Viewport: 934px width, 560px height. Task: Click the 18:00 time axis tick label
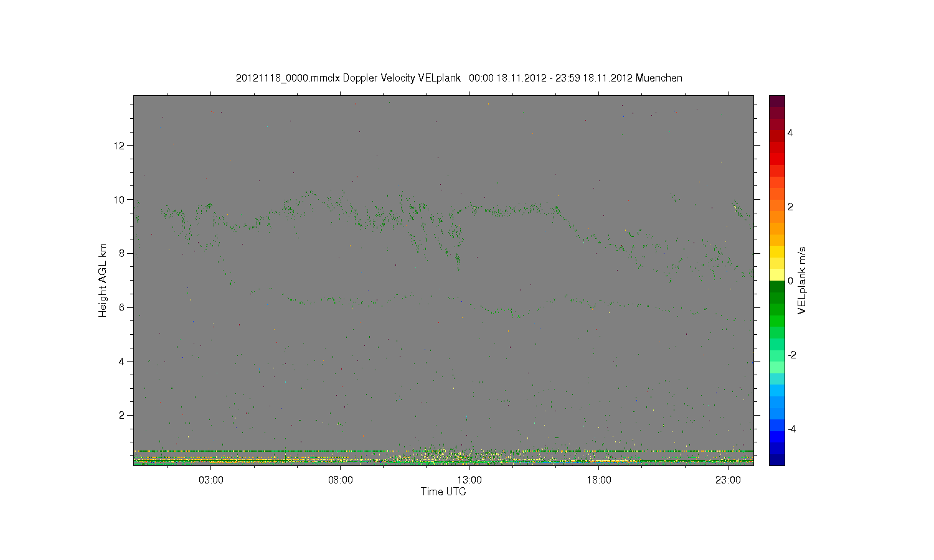599,480
